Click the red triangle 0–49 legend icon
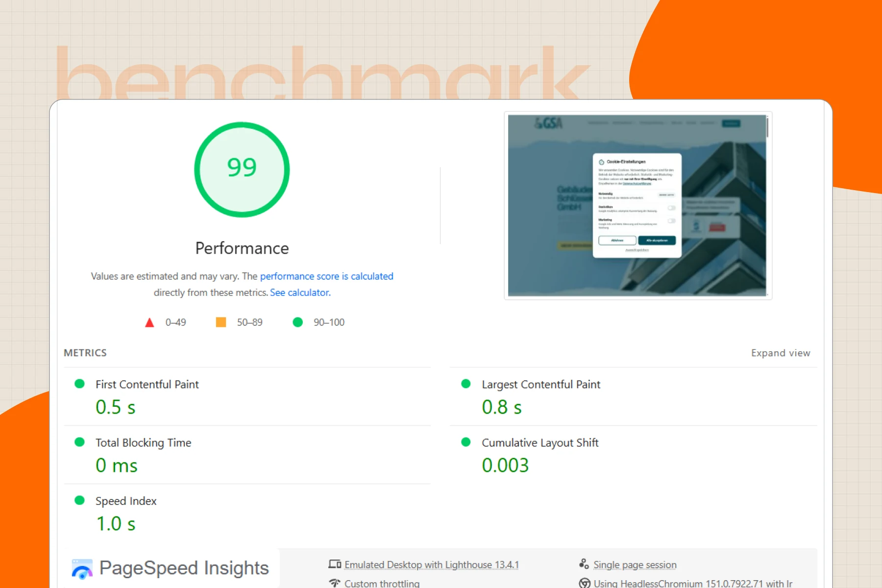Image resolution: width=882 pixels, height=588 pixels. pos(149,322)
